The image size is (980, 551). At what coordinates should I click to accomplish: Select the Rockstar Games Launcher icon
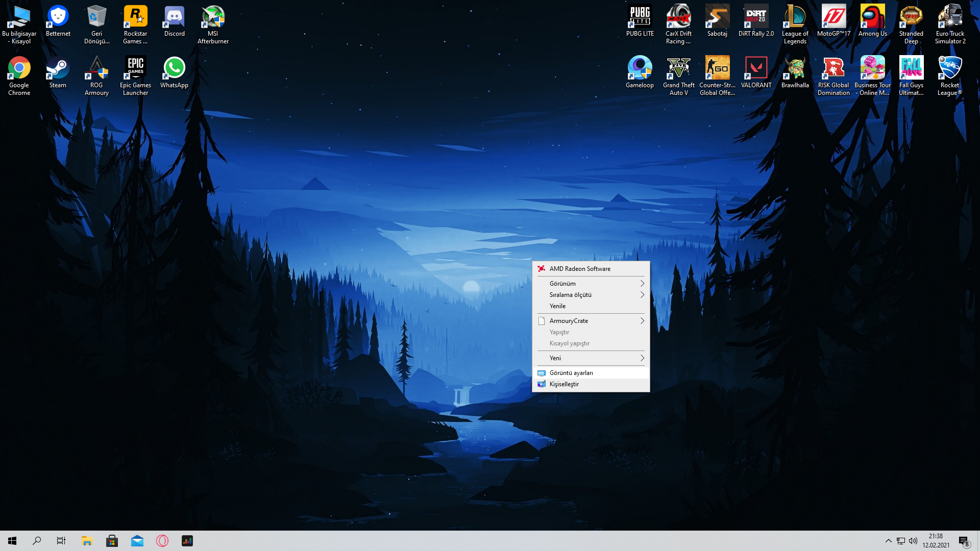(136, 24)
